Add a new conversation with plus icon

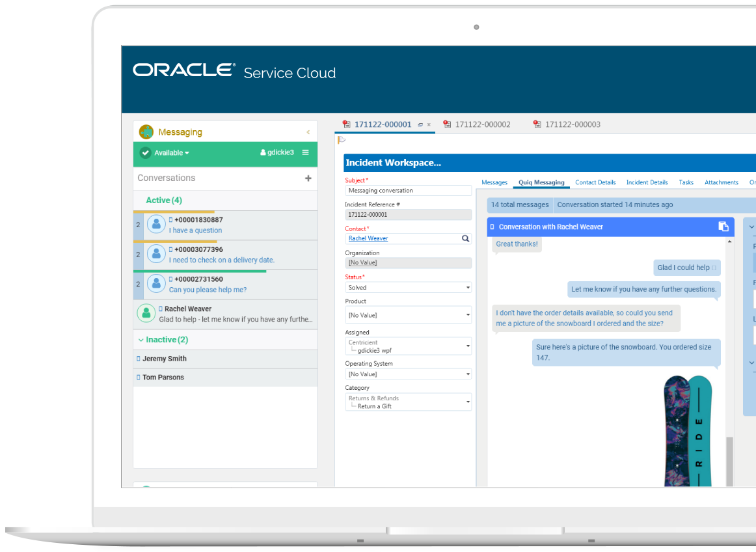[308, 178]
